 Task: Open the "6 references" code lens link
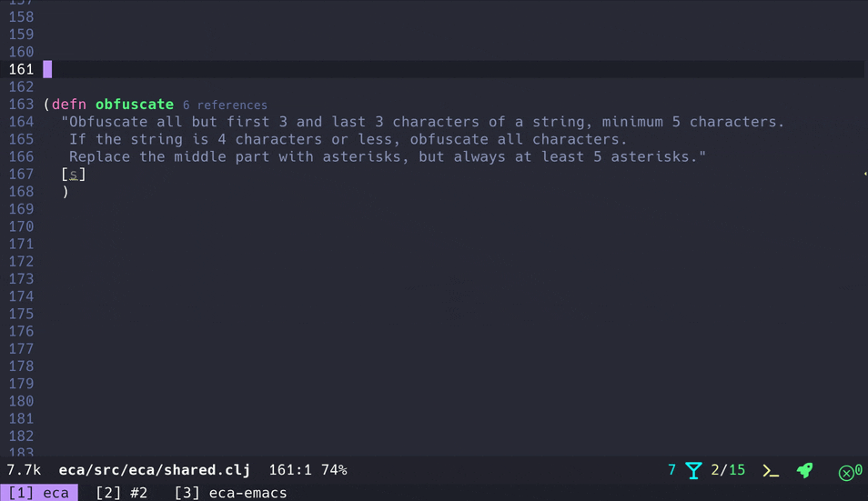[225, 105]
